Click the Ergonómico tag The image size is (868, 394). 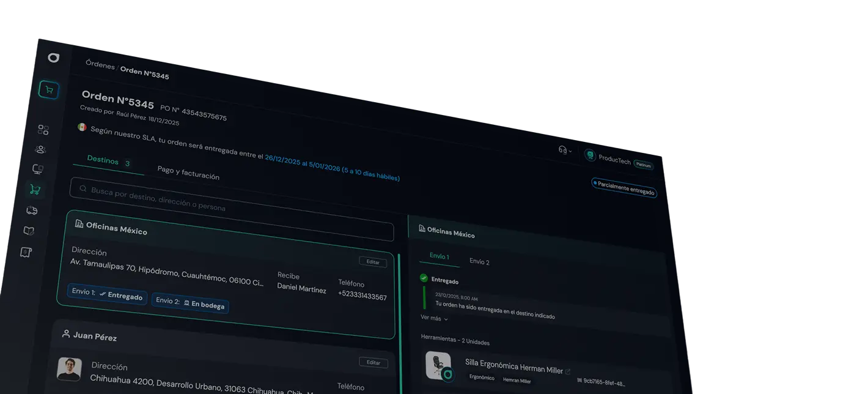[x=482, y=377]
